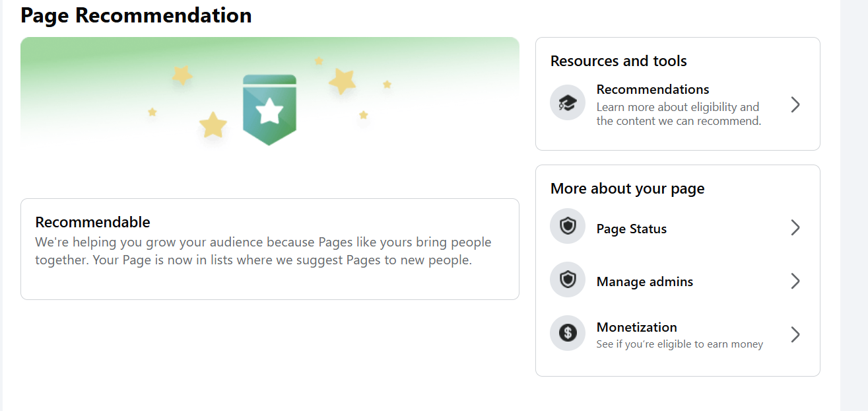Expand the Page Status chevron arrow
The width and height of the screenshot is (868, 411).
click(x=795, y=228)
